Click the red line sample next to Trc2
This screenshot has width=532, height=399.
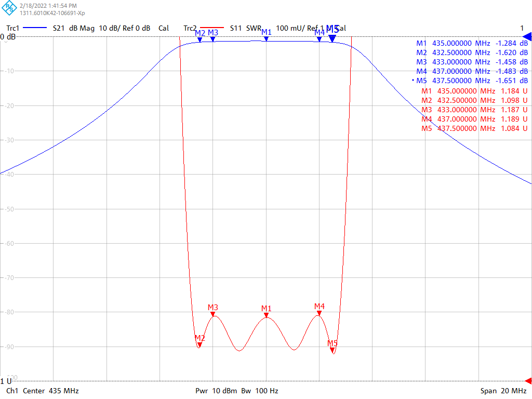click(212, 28)
